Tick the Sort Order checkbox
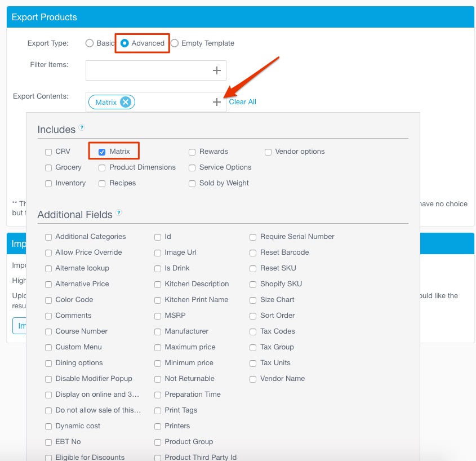476x461 pixels. 253,316
